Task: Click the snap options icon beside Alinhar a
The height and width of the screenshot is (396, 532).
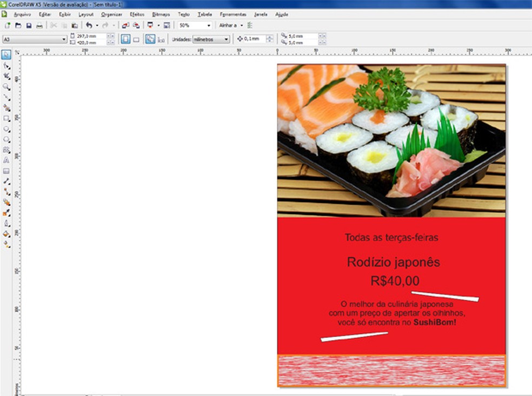Action: tap(250, 25)
